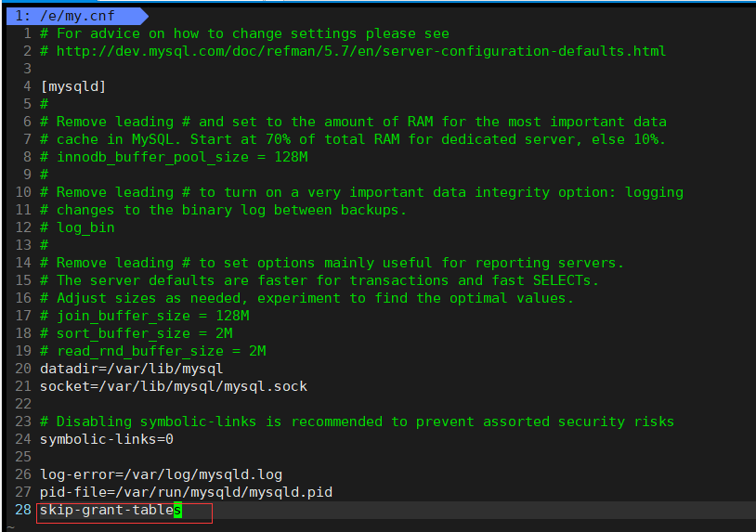
Task: Click the join_buffer_size = 128M comment
Action: (145, 316)
